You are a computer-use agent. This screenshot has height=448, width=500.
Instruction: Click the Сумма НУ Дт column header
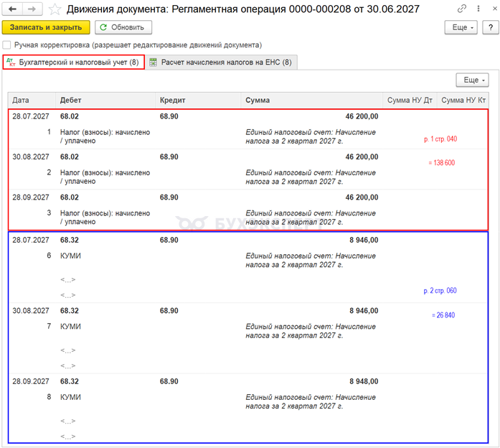pos(410,101)
